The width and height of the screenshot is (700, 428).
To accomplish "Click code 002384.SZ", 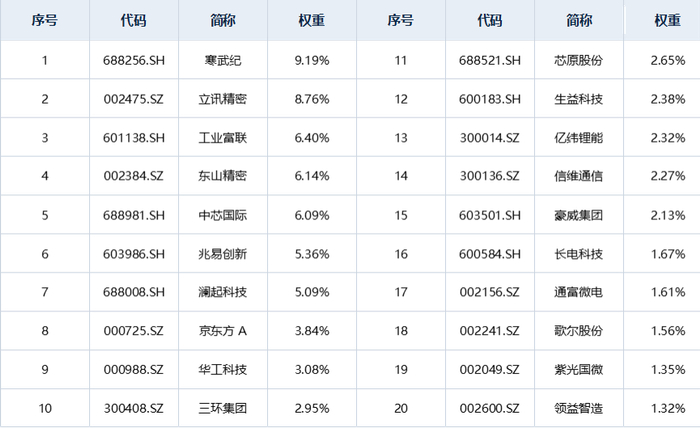I will coord(133,176).
